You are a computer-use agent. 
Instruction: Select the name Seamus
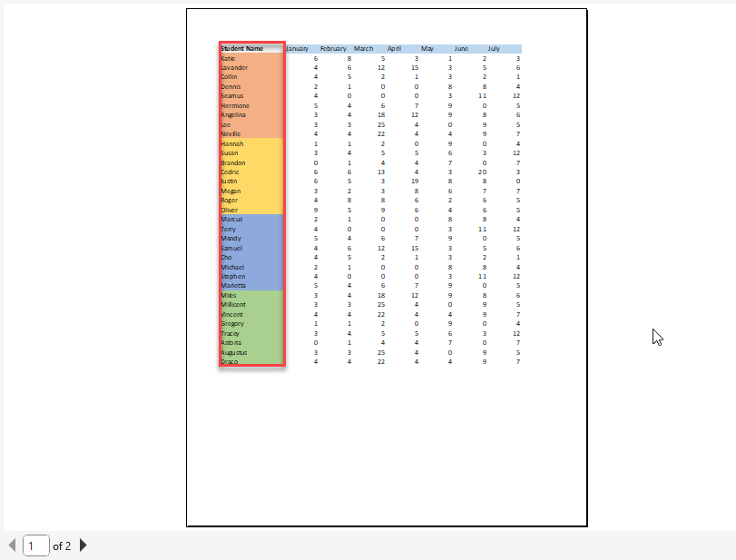(232, 96)
